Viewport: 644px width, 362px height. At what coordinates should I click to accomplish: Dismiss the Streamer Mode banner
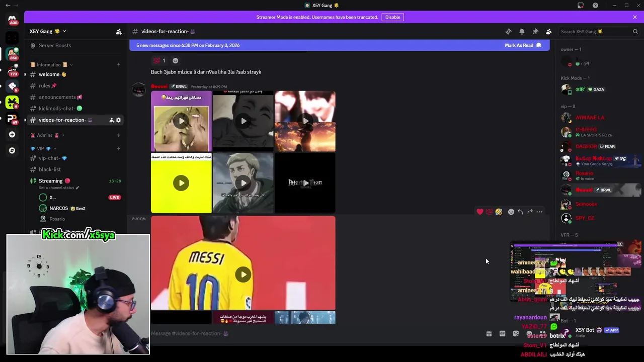[x=635, y=17]
